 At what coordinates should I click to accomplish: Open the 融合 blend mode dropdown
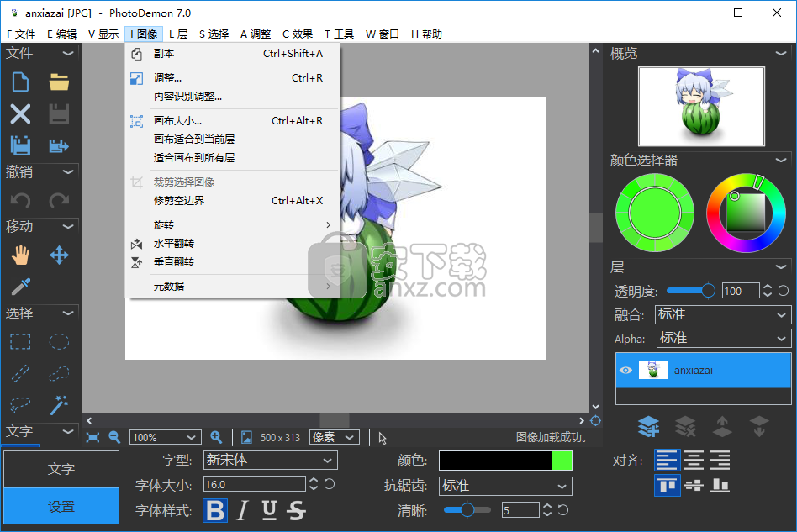click(723, 314)
